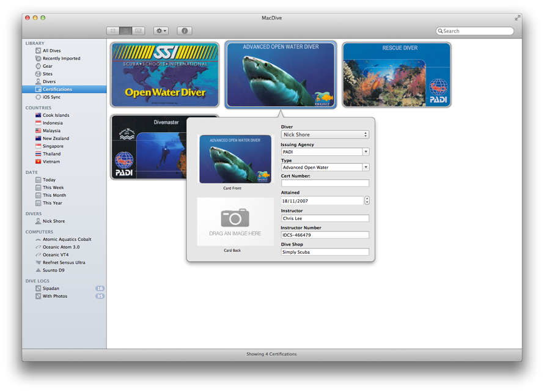Click the Issuing Agency PADI text box
544x392 pixels.
pos(322,152)
